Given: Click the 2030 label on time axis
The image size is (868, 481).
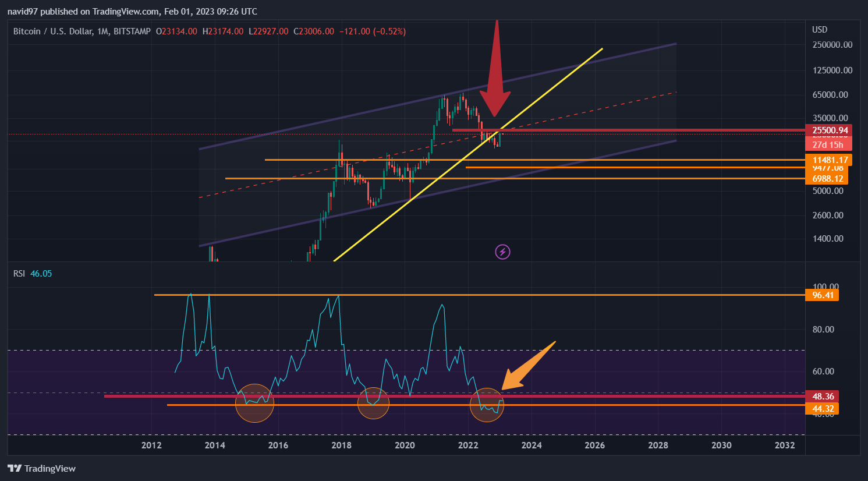Looking at the screenshot, I should coord(721,445).
